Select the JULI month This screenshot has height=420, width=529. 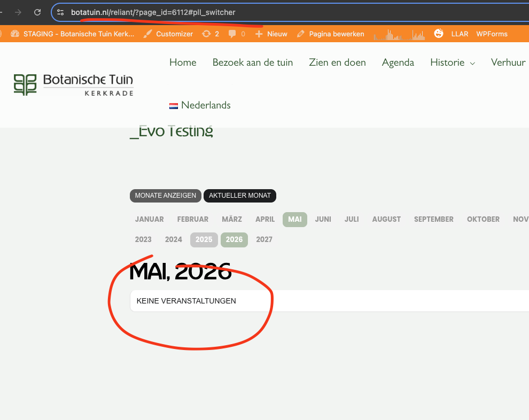[352, 219]
